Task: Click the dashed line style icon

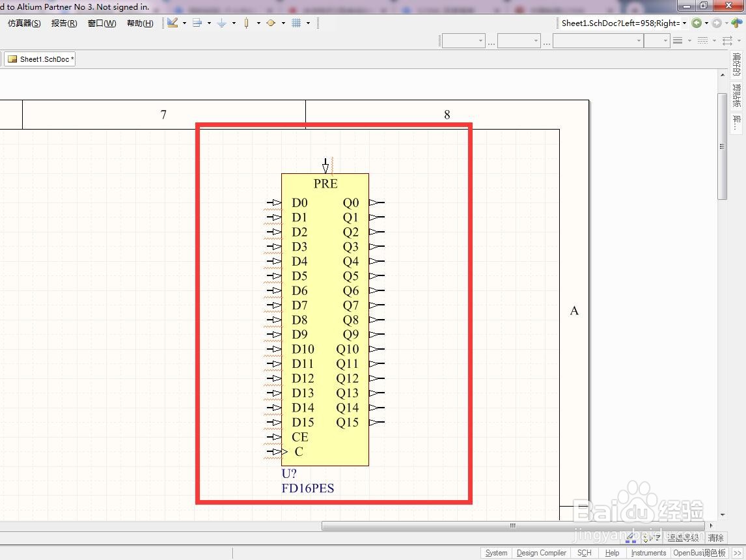Action: [x=702, y=41]
